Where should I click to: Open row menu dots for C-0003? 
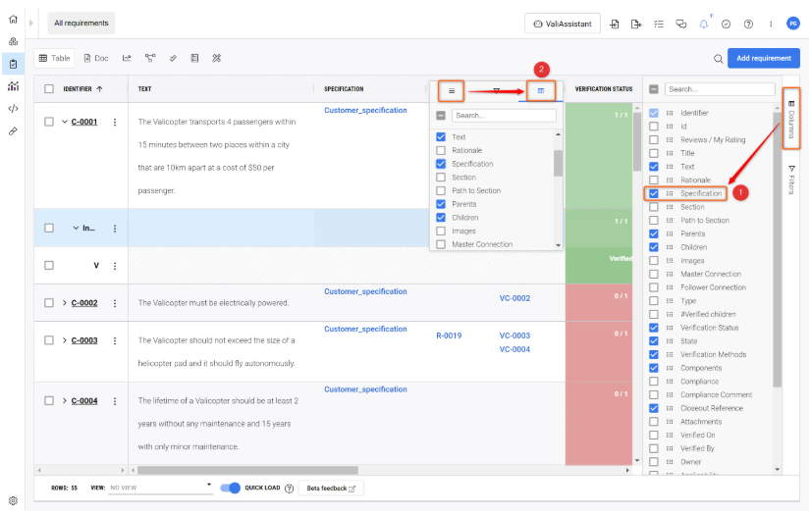click(x=115, y=340)
